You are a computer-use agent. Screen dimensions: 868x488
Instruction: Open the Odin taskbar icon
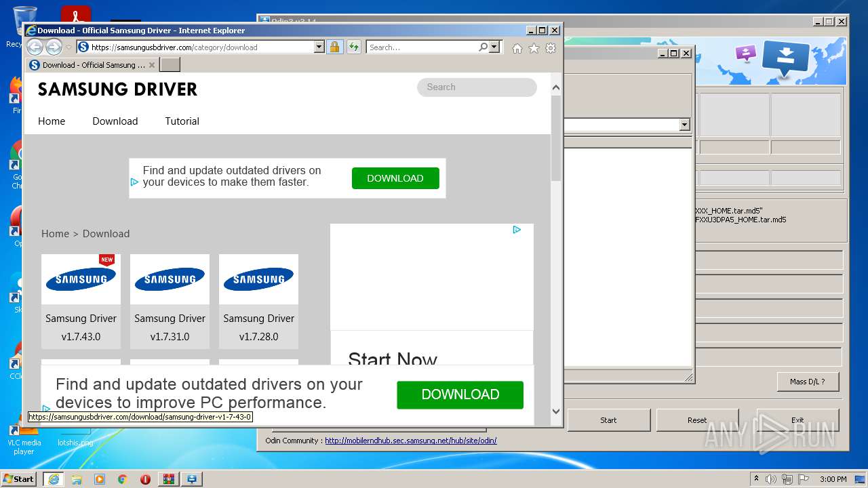pos(192,479)
